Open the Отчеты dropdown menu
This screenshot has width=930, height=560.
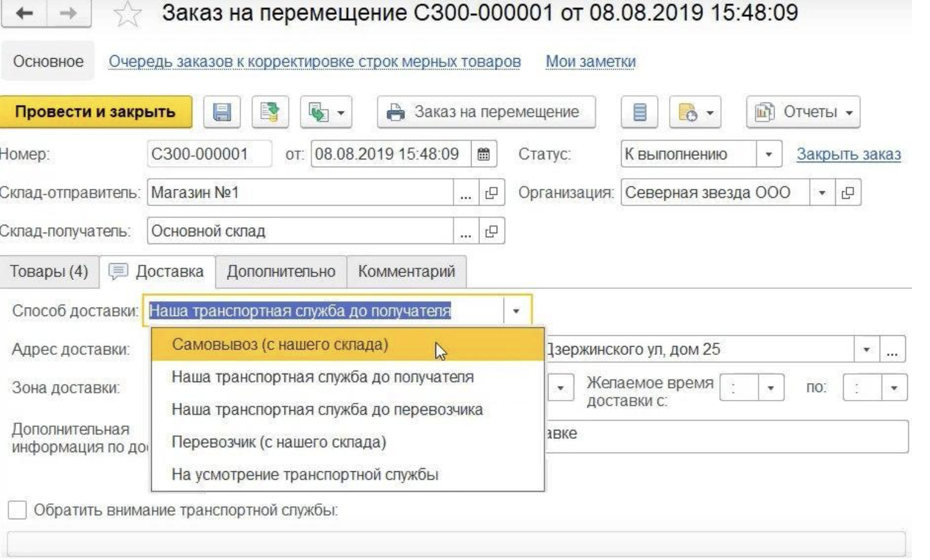(803, 112)
